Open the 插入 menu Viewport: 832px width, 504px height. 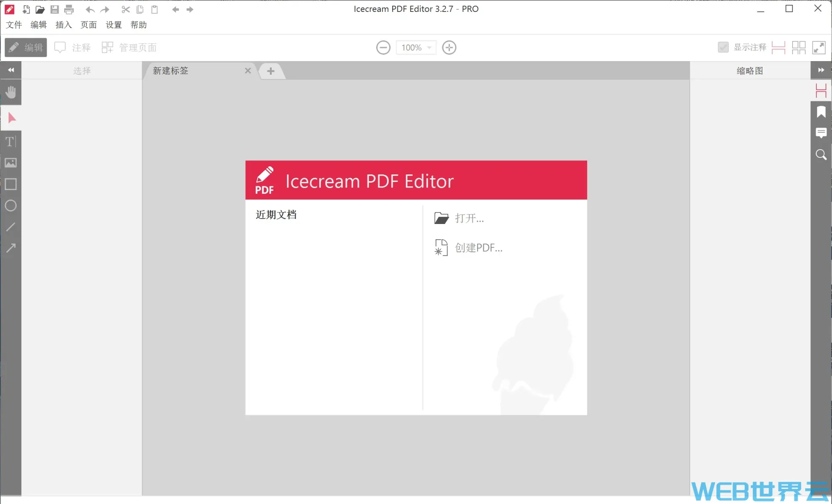coord(64,25)
